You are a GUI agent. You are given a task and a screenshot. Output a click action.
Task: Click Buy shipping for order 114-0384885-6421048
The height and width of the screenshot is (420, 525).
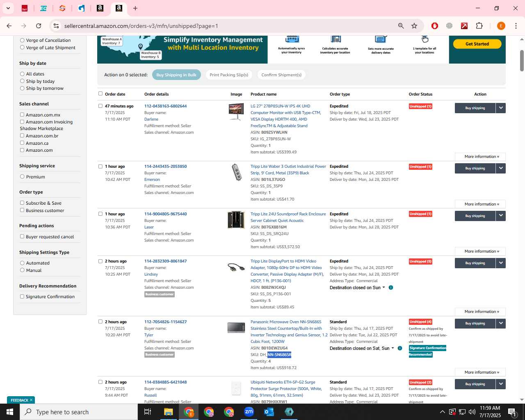click(x=475, y=384)
